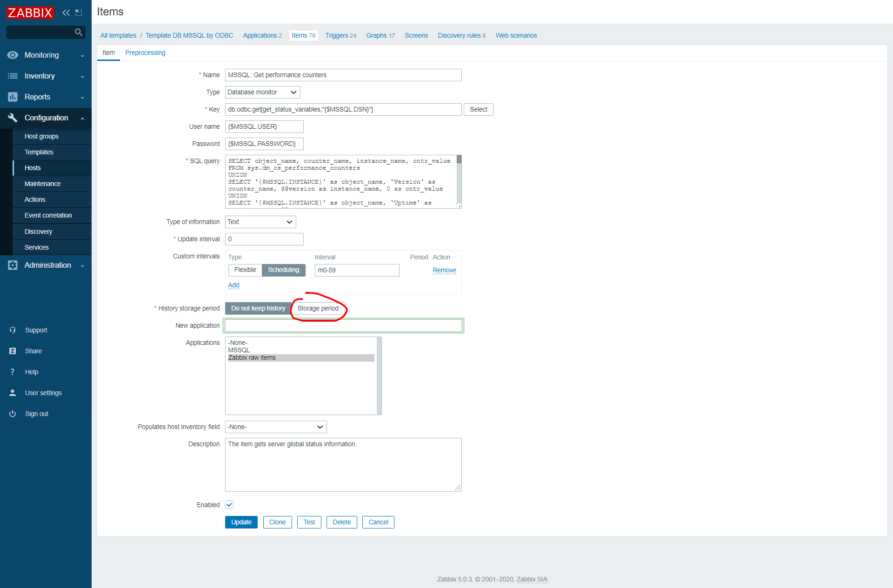Open Monitoring via eye icon
This screenshot has width=893, height=588.
(x=13, y=55)
